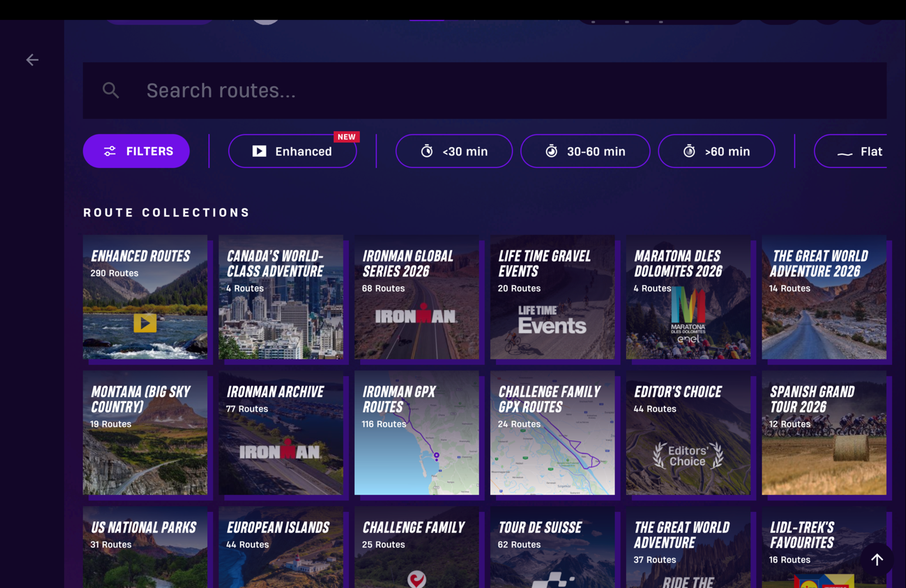Open The Great World Adventure 37 Routes collection
This screenshot has width=906, height=588.
688,548
